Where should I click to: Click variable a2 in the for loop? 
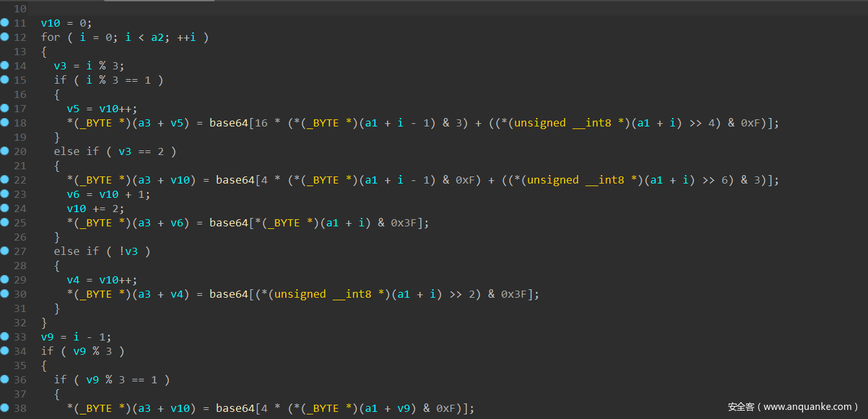158,38
